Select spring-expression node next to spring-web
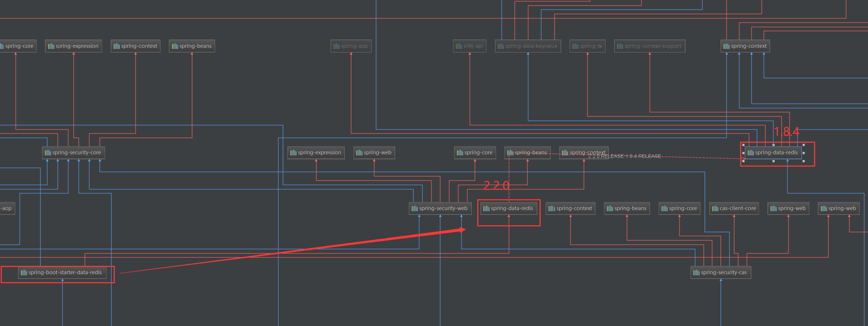 [x=316, y=153]
